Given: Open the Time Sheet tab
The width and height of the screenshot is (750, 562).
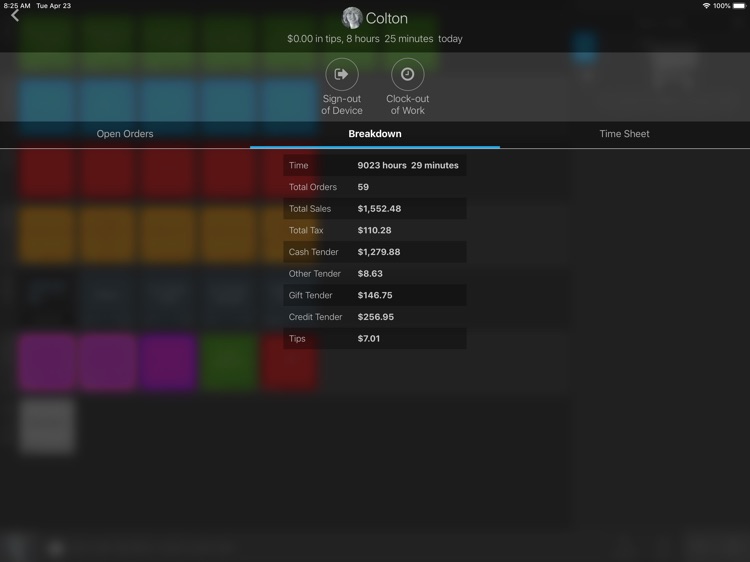Looking at the screenshot, I should (x=624, y=134).
